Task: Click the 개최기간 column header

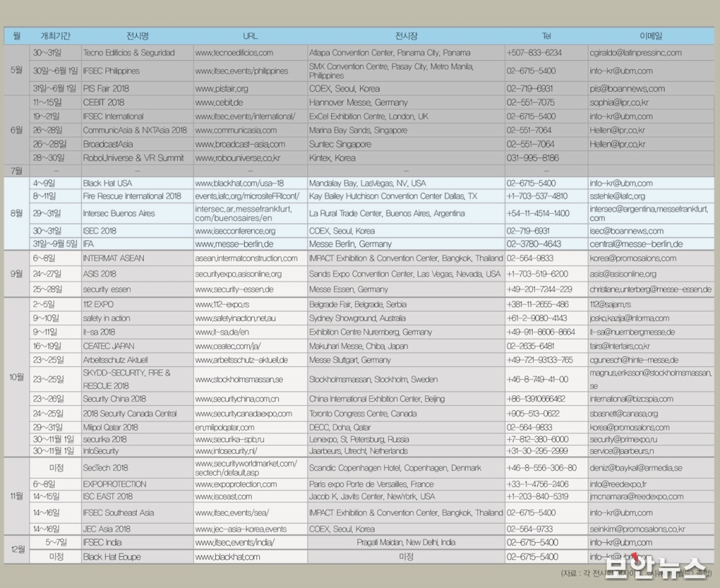Action: click(x=55, y=35)
